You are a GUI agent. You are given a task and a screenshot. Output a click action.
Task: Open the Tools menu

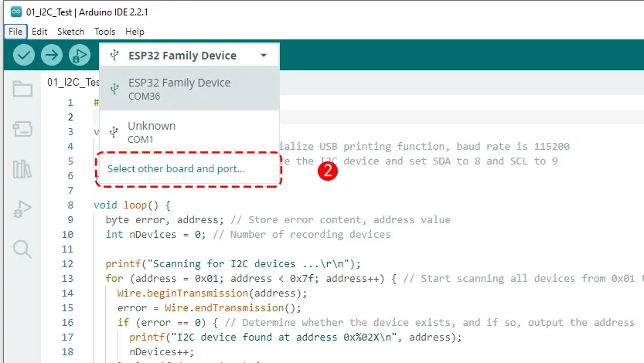pos(104,32)
